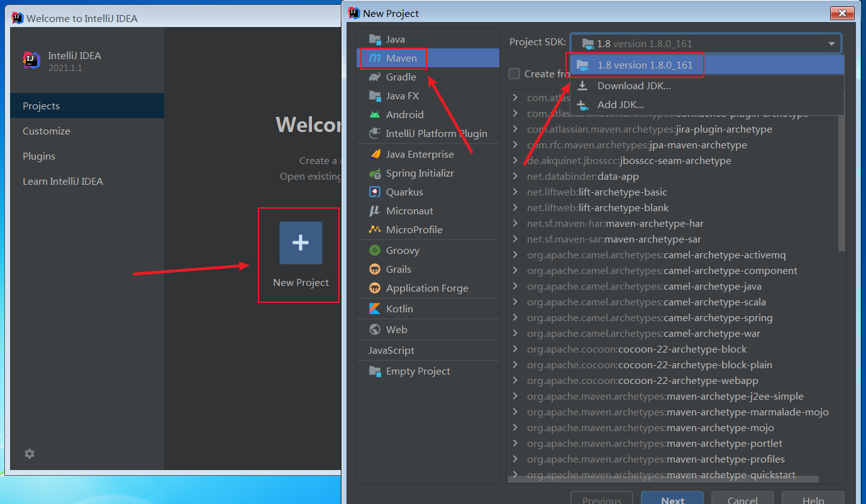Select cocoon-22-archetype-webapp row

(673, 380)
